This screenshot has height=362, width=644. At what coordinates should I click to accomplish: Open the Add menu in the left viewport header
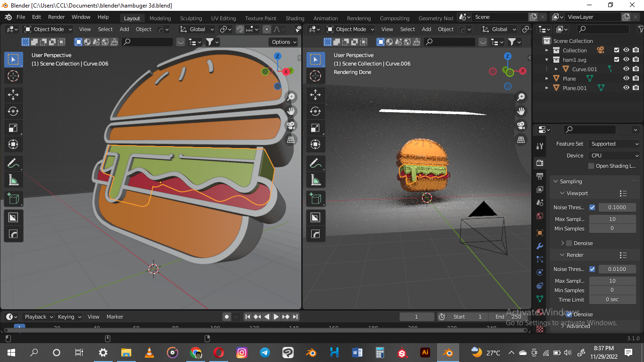pyautogui.click(x=124, y=29)
